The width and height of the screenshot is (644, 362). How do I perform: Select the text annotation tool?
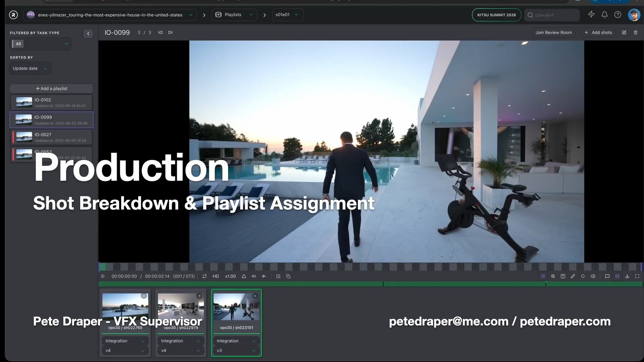[x=563, y=276]
